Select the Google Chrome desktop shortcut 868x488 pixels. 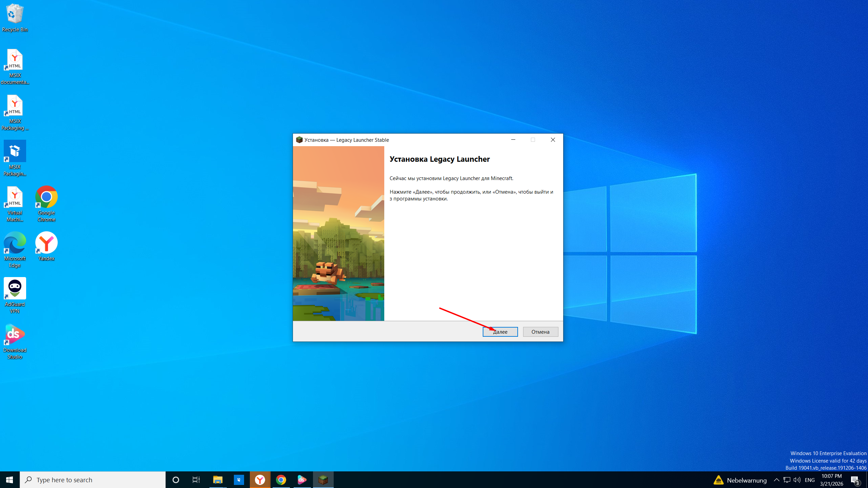pyautogui.click(x=47, y=203)
